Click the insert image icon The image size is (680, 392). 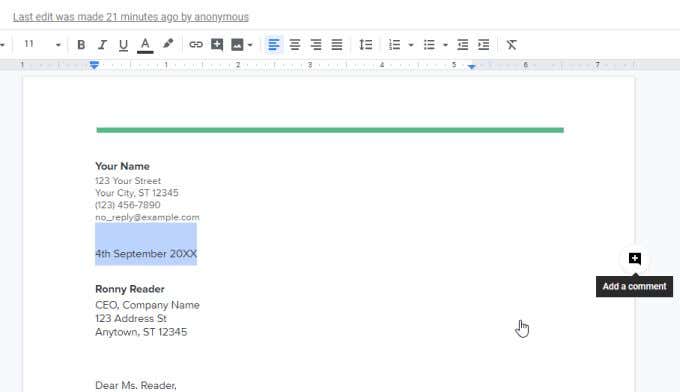click(x=237, y=44)
